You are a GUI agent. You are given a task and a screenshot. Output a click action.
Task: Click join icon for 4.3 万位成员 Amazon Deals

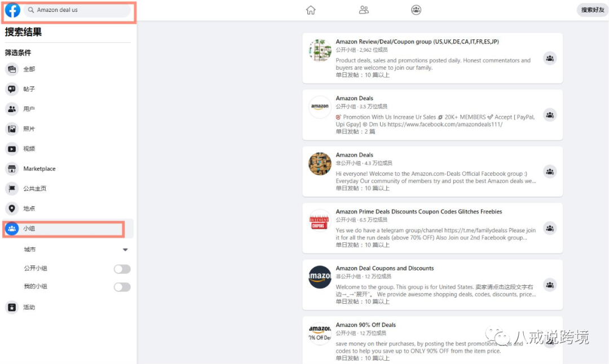click(550, 171)
